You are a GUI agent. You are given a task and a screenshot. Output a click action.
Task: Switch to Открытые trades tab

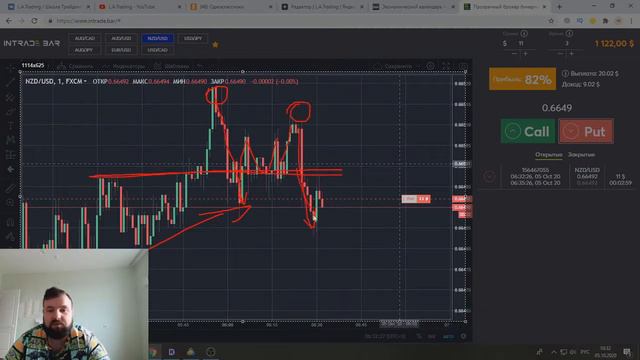tap(549, 155)
